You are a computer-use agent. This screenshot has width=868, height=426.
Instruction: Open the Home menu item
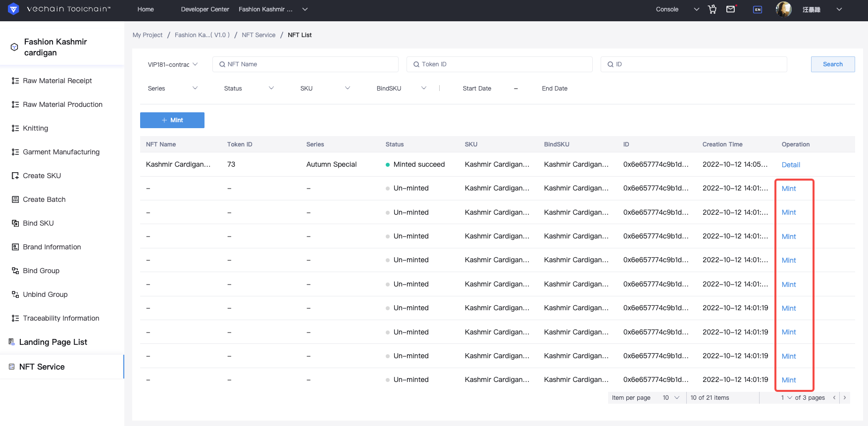click(146, 9)
